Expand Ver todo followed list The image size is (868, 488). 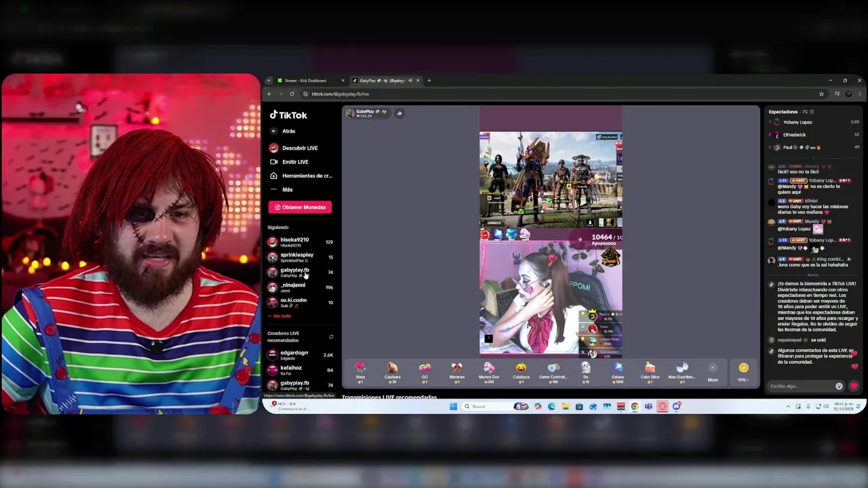point(279,316)
